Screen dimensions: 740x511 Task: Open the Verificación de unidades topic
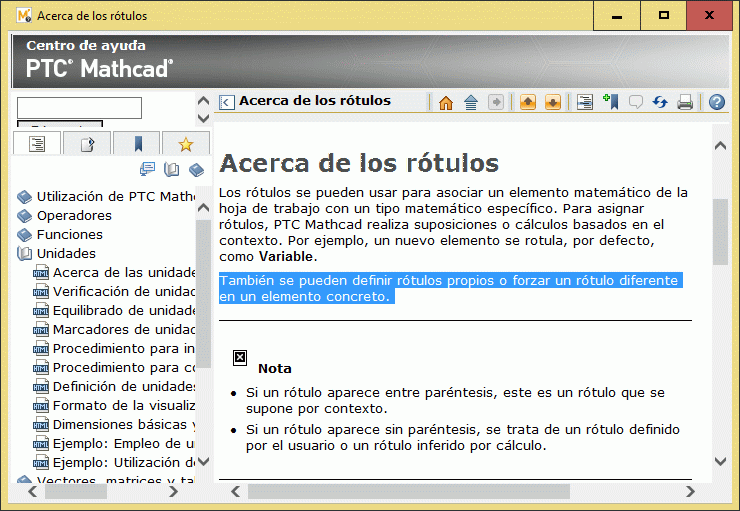(x=124, y=292)
